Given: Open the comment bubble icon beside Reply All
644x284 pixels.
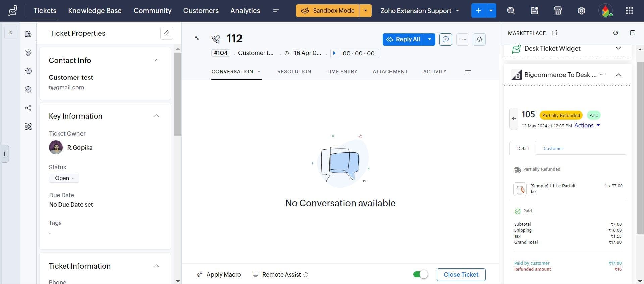Looking at the screenshot, I should click(445, 39).
